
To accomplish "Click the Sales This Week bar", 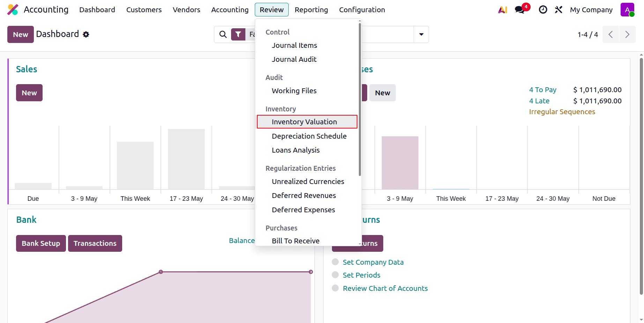I will point(135,166).
